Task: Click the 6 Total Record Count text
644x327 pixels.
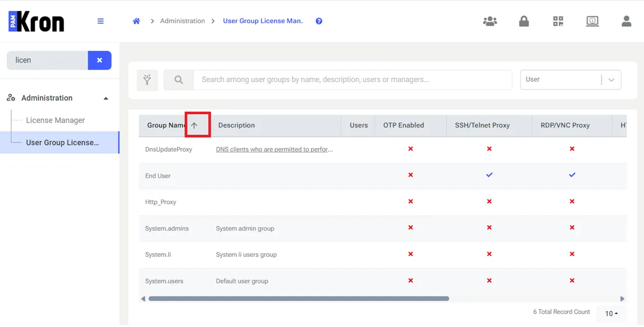Action: pos(561,312)
